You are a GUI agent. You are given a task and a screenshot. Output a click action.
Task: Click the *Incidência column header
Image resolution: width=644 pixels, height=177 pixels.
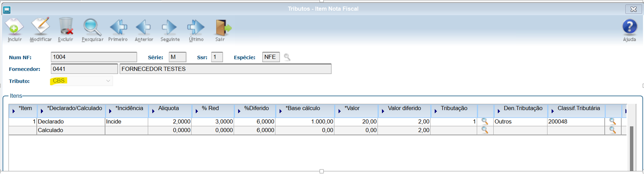point(127,111)
